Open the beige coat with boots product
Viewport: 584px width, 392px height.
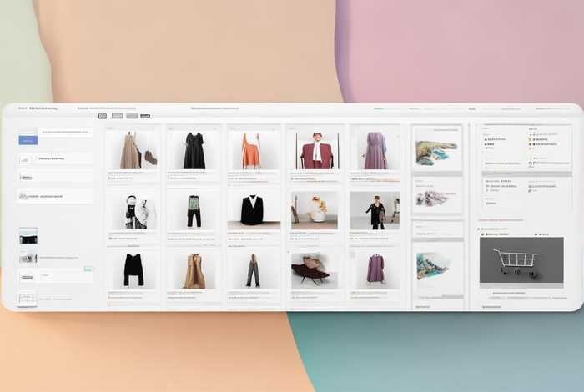click(x=134, y=151)
